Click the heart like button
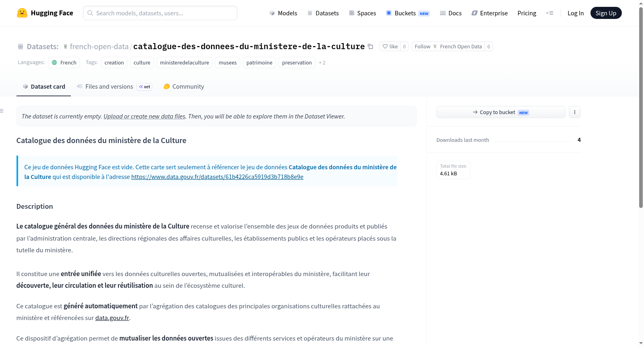The image size is (644, 347). click(x=390, y=46)
